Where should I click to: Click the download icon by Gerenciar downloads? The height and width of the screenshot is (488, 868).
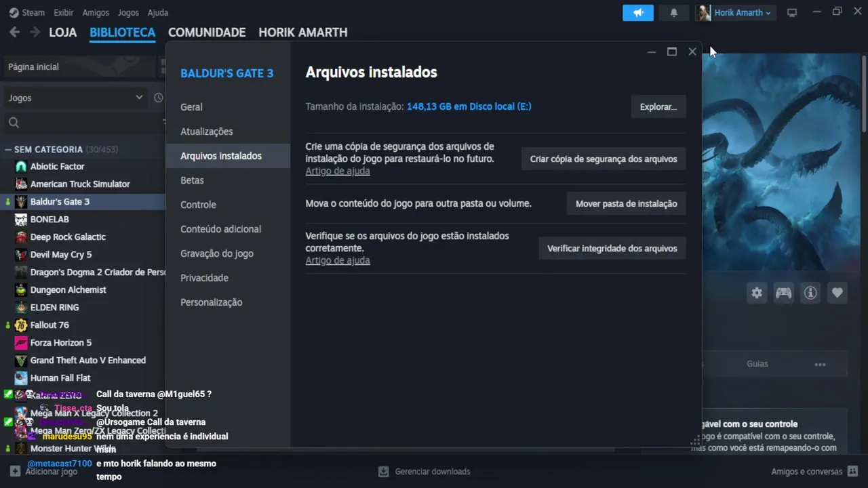(x=383, y=471)
